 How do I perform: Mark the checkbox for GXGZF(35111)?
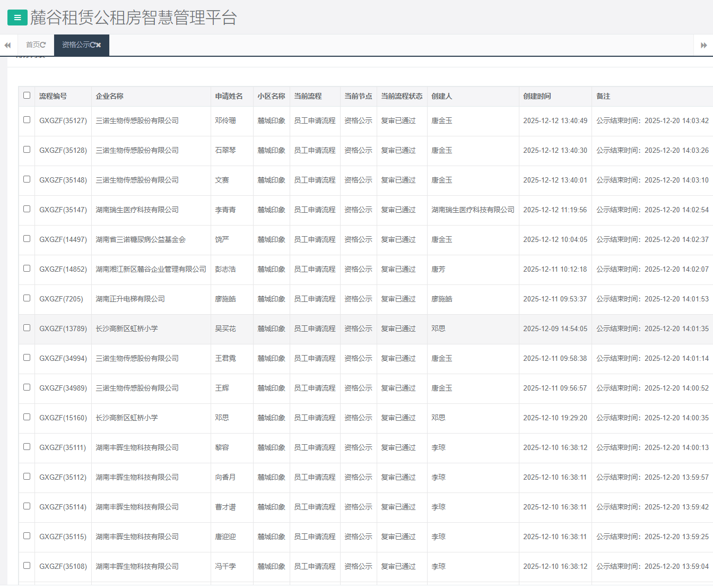[x=27, y=447]
